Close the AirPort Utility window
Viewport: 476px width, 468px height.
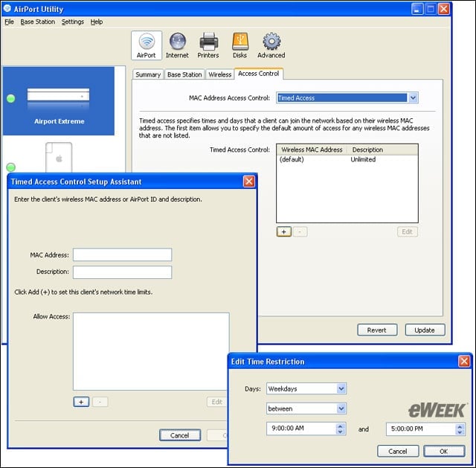(x=444, y=9)
